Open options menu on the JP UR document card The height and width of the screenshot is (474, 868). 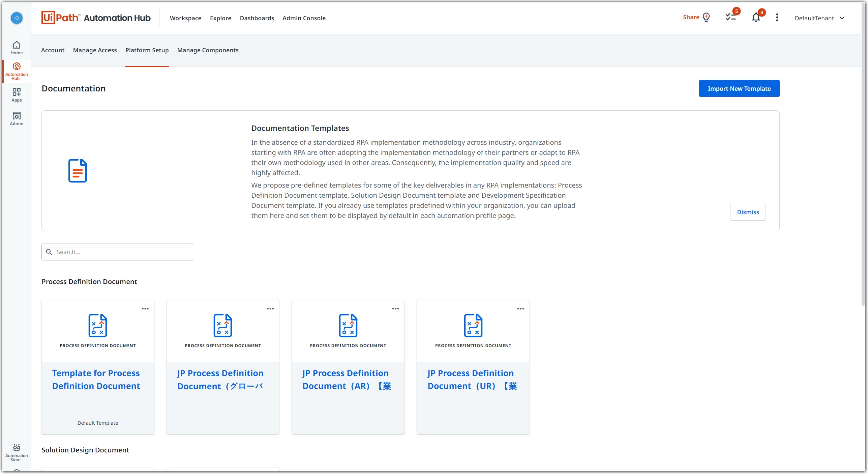tap(520, 309)
